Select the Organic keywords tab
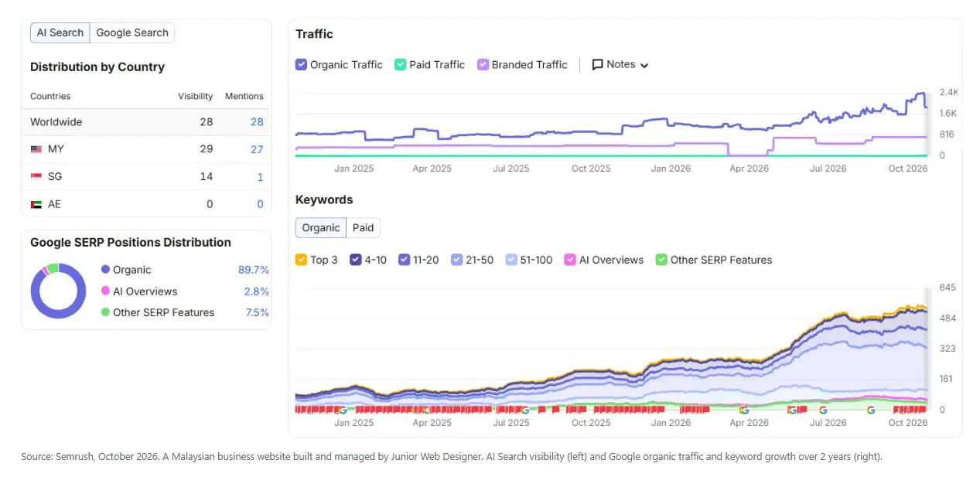The height and width of the screenshot is (477, 980). [321, 227]
